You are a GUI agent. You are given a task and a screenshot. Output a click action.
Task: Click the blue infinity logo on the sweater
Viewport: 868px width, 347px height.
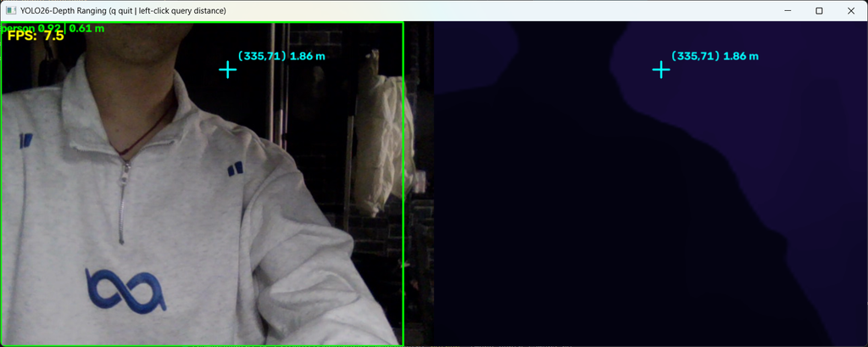125,289
